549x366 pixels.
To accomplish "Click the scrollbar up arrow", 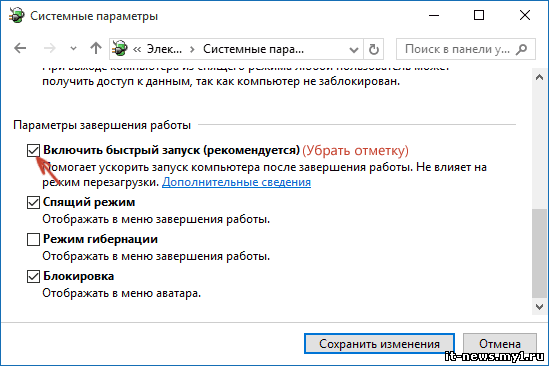I will [x=539, y=77].
